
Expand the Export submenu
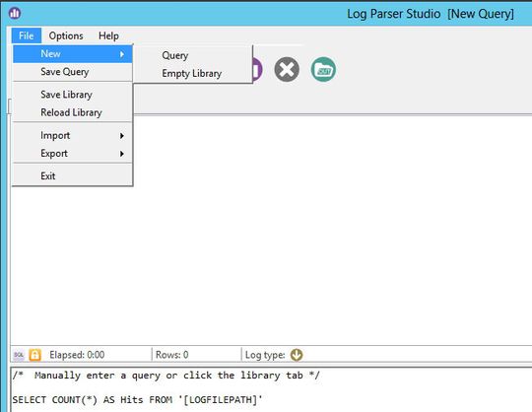click(72, 154)
